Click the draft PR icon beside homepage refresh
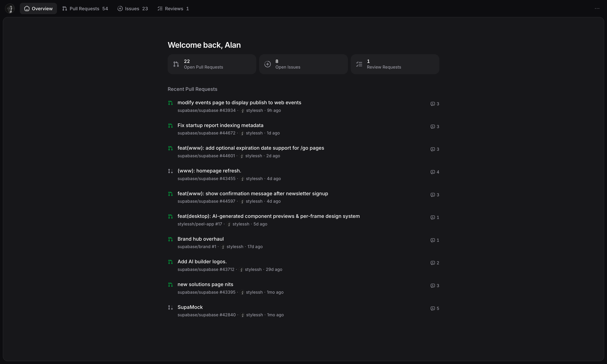The width and height of the screenshot is (607, 364). click(170, 171)
